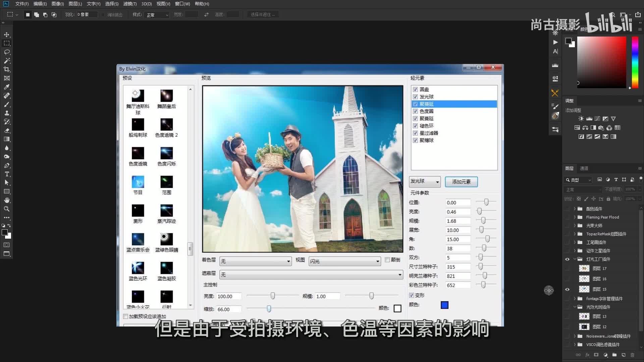Switch to the 通道 tab

click(584, 168)
